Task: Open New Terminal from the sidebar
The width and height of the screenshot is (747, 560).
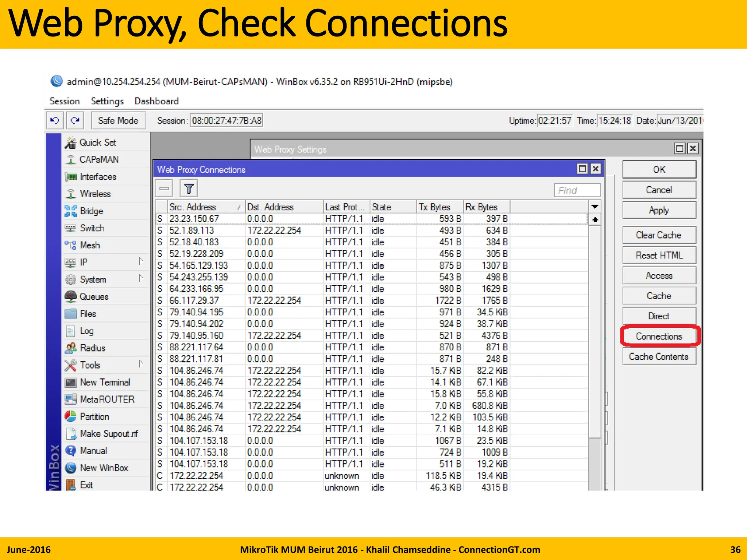Action: click(105, 382)
